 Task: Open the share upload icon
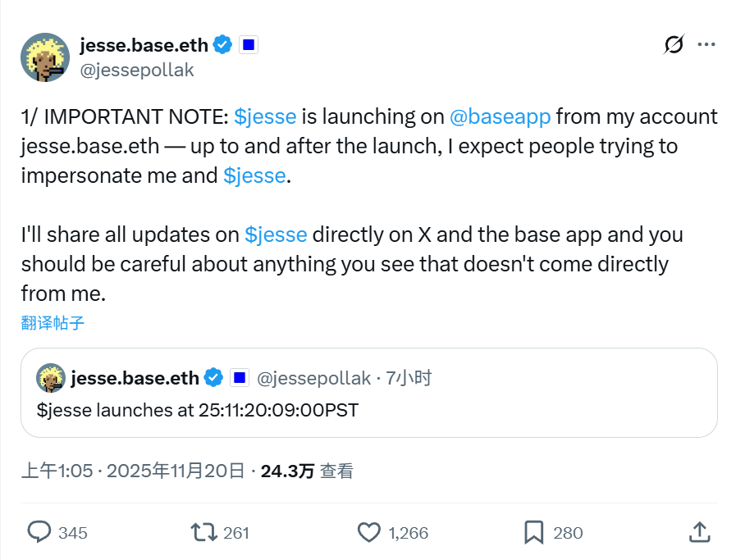click(699, 532)
